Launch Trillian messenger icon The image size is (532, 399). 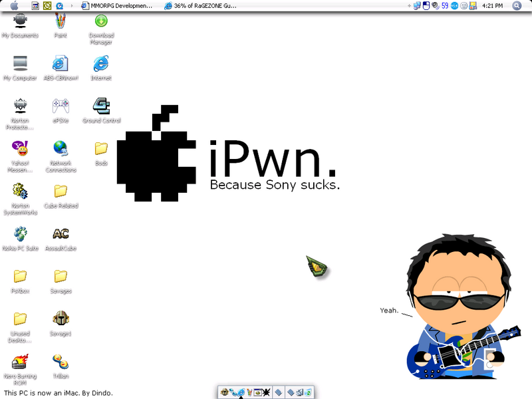pos(61,366)
